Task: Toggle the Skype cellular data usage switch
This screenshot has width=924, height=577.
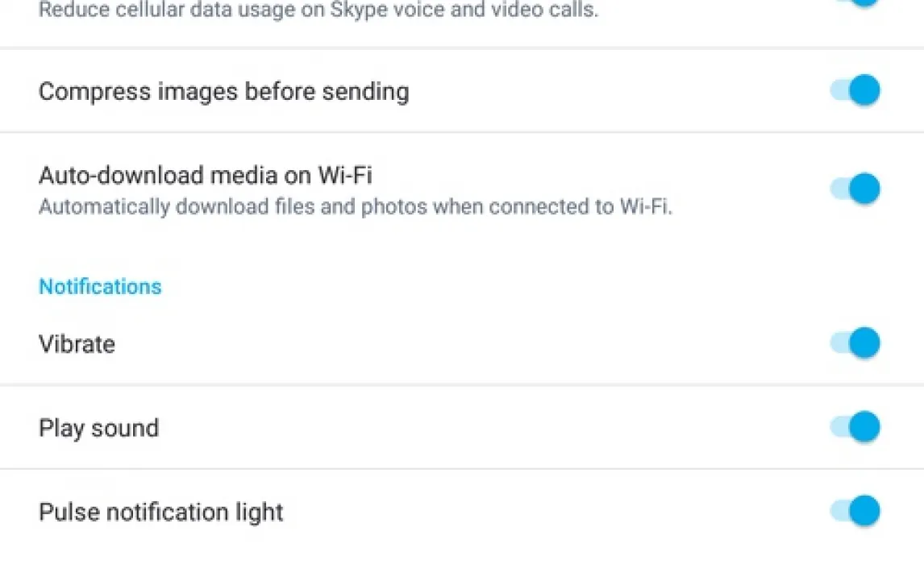Action: 855,3
